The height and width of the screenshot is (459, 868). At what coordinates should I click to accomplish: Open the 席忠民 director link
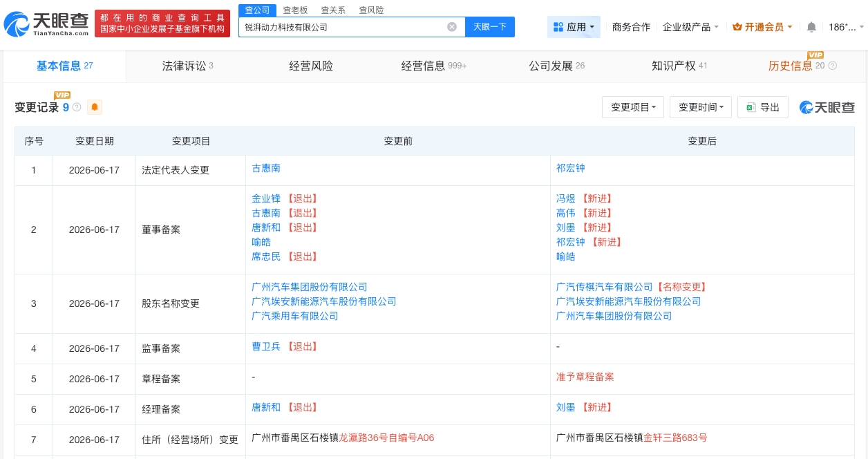266,256
